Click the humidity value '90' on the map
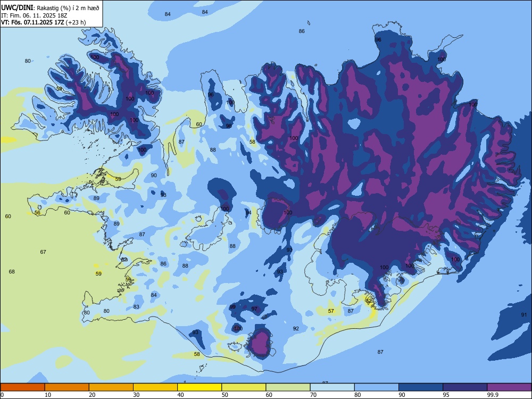Image resolution: width=532 pixels, height=399 pixels. 154,176
